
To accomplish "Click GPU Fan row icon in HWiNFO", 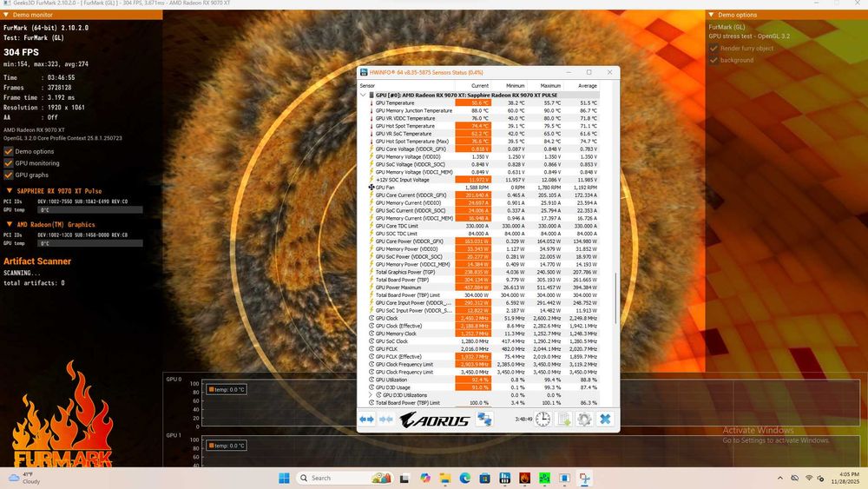I will pyautogui.click(x=372, y=188).
